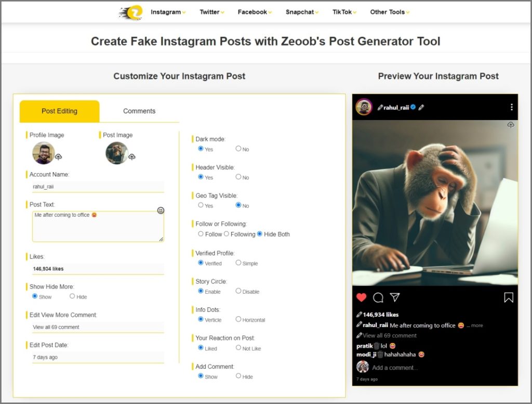Screen dimensions: 532x404
Task: Hide the Add Comment section
Action: [x=238, y=376]
